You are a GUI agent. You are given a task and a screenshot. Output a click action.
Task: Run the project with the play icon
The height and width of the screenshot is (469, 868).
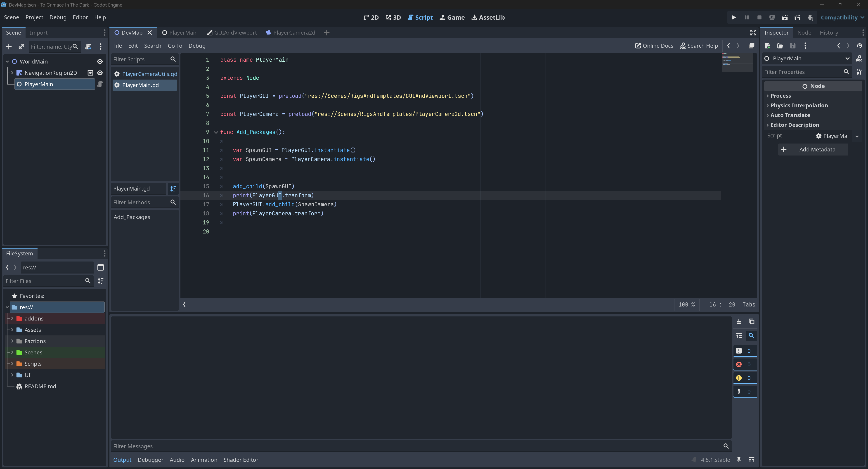tap(733, 18)
